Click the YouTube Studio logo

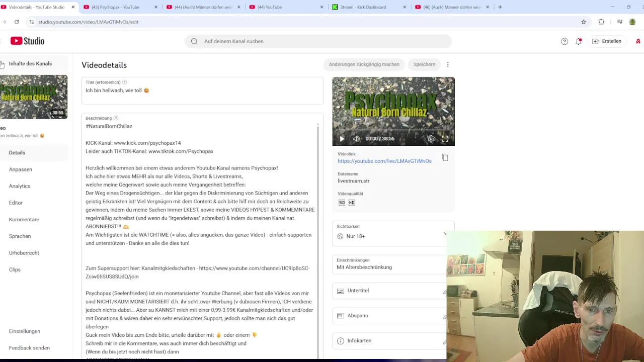(x=27, y=41)
